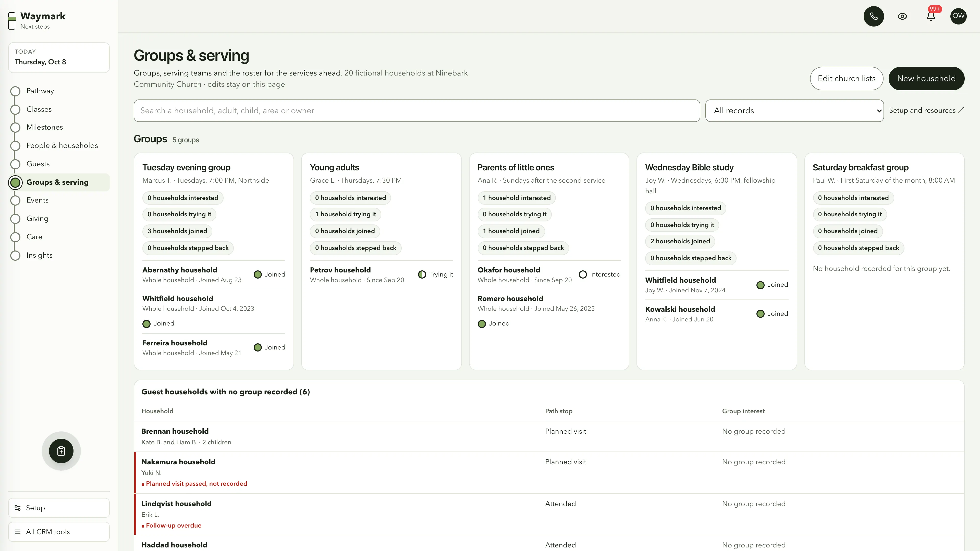Click the New household button

[926, 78]
